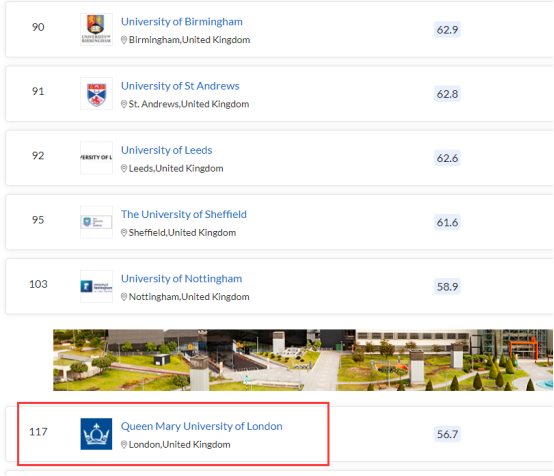Click 'London,United Kingdom' location text
554x476 pixels.
[x=179, y=445]
